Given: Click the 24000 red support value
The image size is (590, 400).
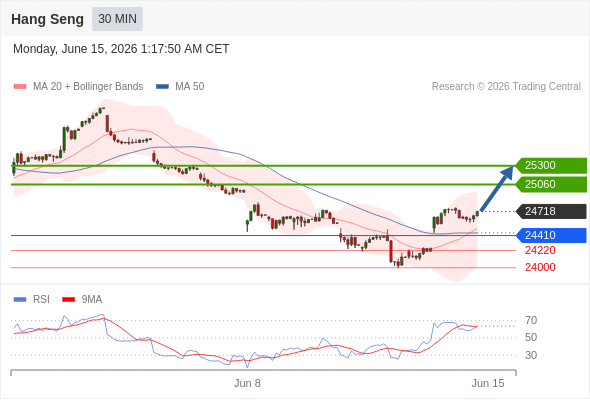Looking at the screenshot, I should click(540, 267).
